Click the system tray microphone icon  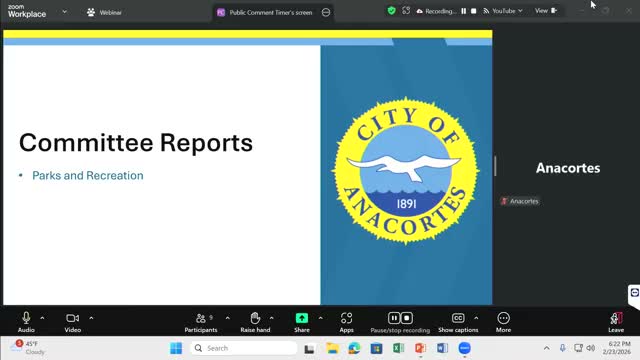(562, 348)
